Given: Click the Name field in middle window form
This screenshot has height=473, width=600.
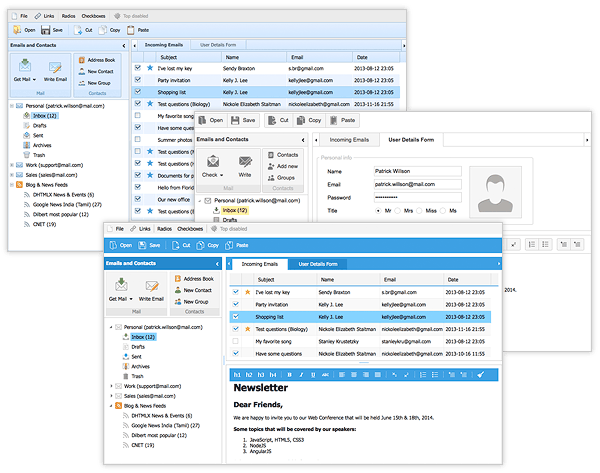Looking at the screenshot, I should click(417, 171).
